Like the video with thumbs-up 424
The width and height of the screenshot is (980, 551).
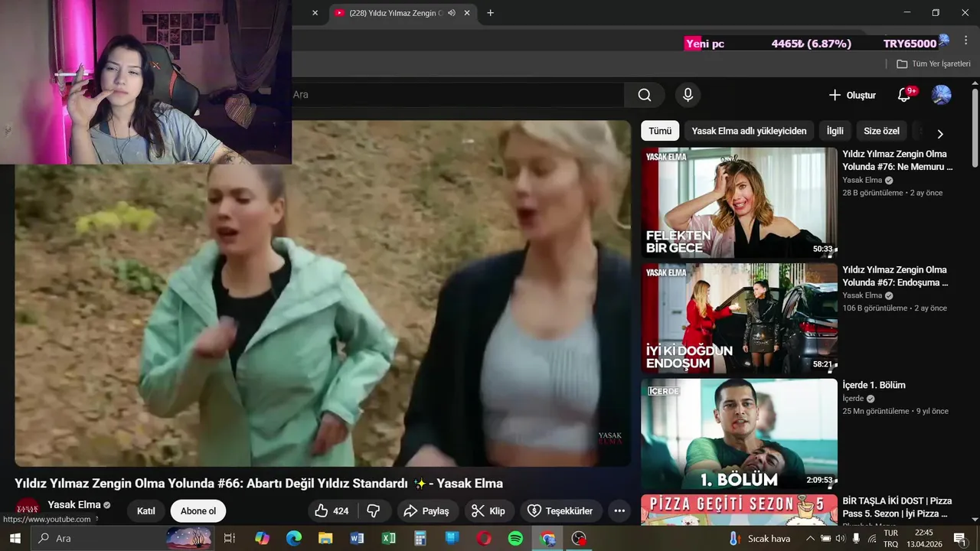(x=332, y=511)
